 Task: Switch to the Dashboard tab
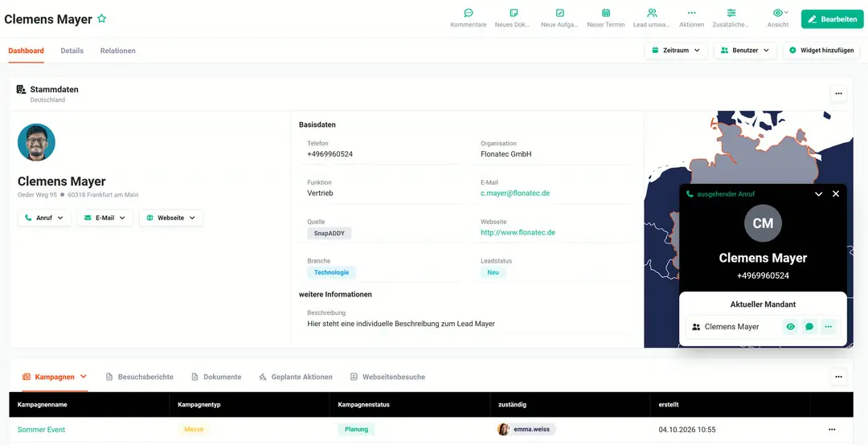click(26, 51)
